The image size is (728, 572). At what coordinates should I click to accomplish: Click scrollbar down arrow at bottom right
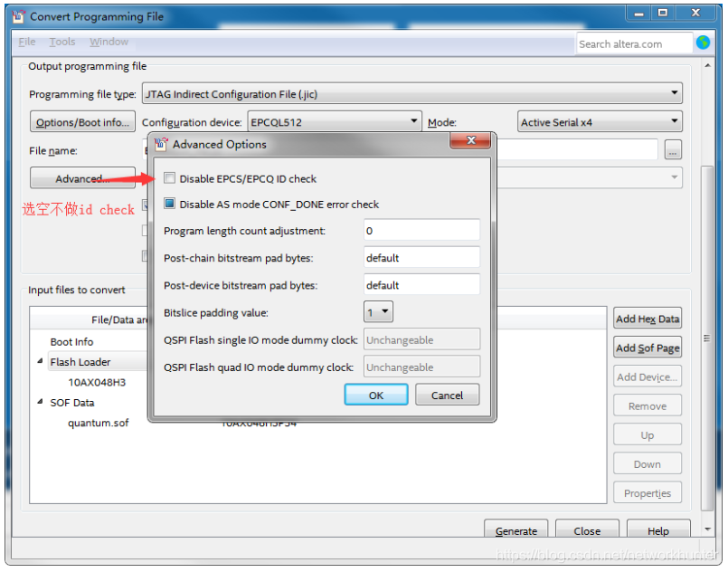tap(707, 529)
